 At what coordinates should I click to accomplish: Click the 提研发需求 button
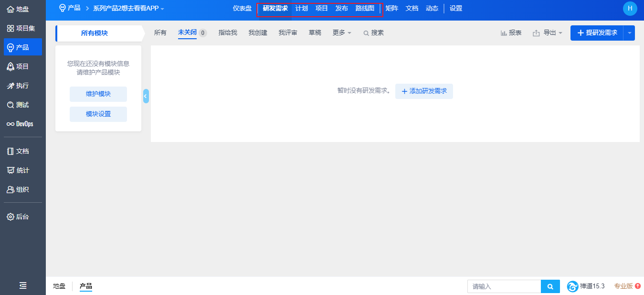pyautogui.click(x=597, y=33)
